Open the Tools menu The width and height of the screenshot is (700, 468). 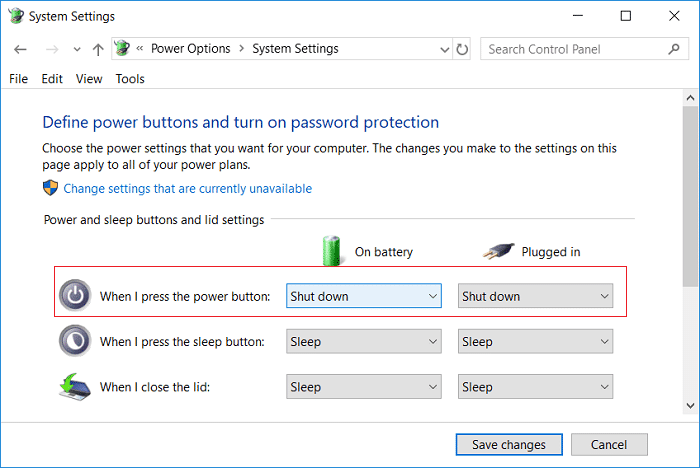(x=130, y=79)
